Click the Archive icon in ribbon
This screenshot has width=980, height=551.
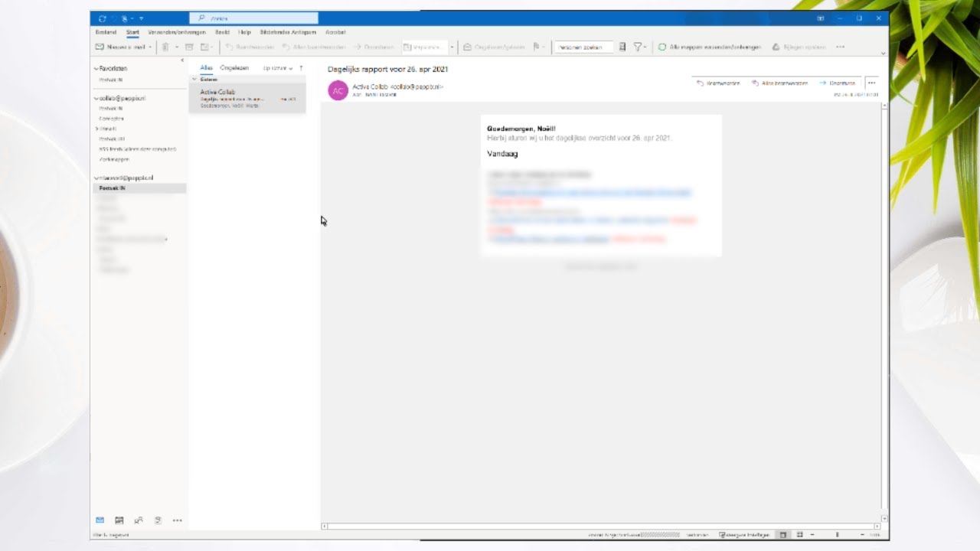[189, 47]
